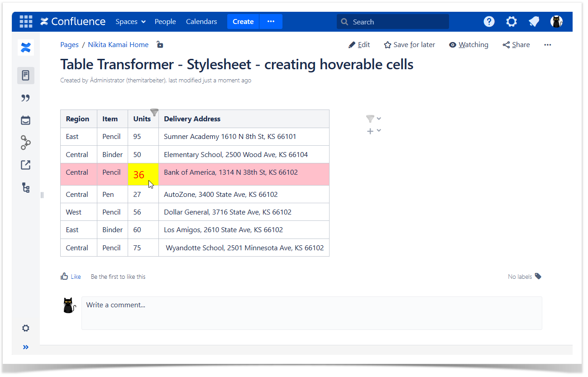Toggle page restrictions unlocked padlock

(159, 44)
